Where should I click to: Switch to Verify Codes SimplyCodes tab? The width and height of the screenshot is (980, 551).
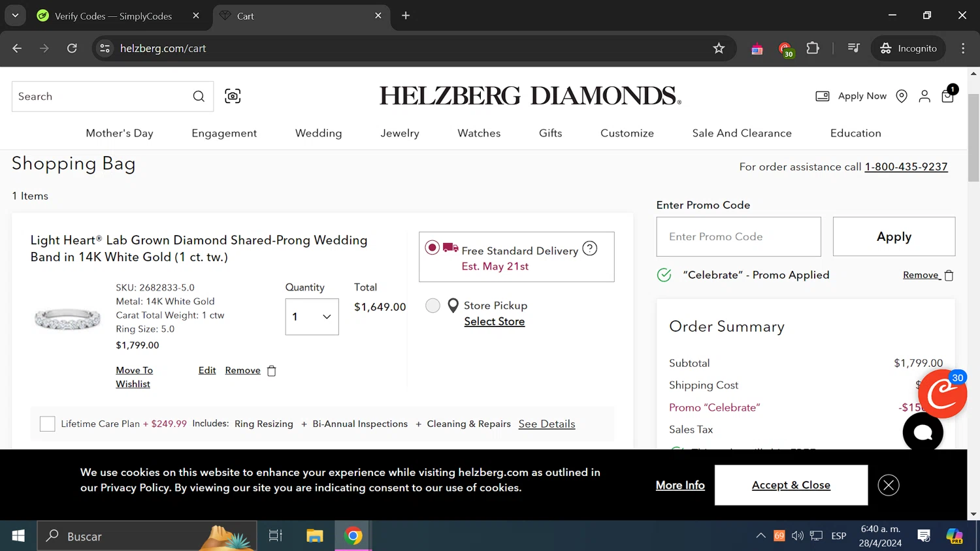113,16
